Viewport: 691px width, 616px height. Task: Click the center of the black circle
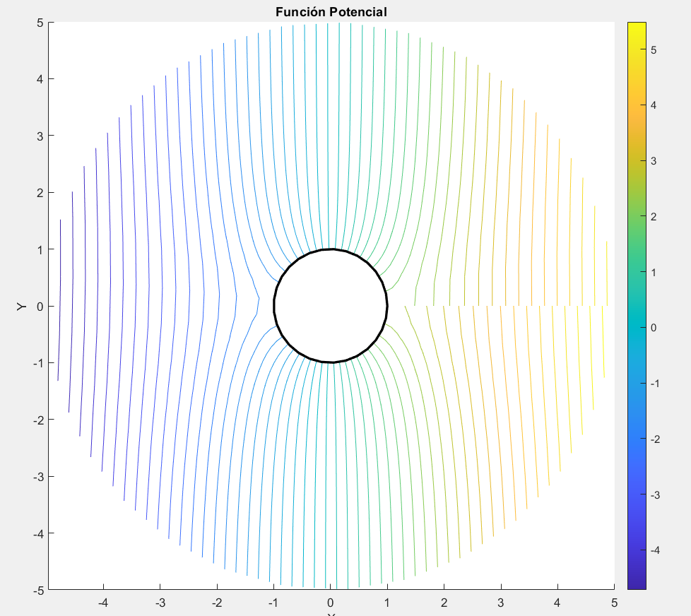(x=331, y=306)
